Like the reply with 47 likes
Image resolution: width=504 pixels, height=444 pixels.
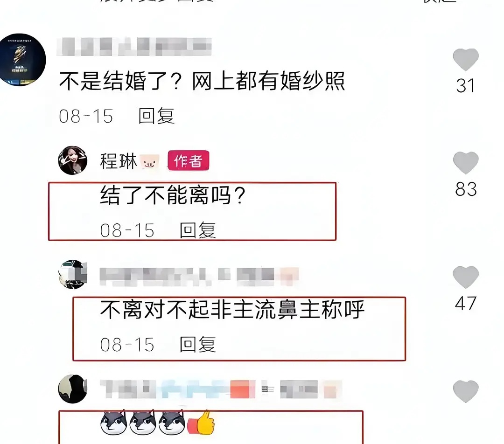pos(466,277)
